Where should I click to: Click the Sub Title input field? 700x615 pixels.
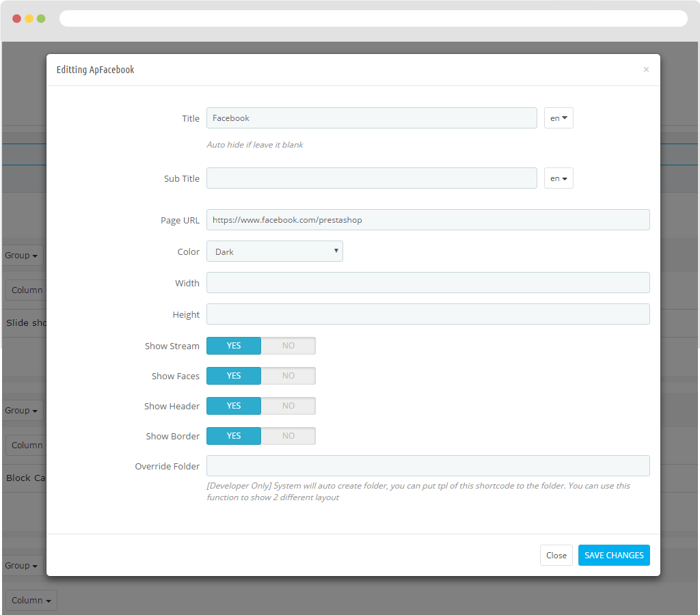371,178
